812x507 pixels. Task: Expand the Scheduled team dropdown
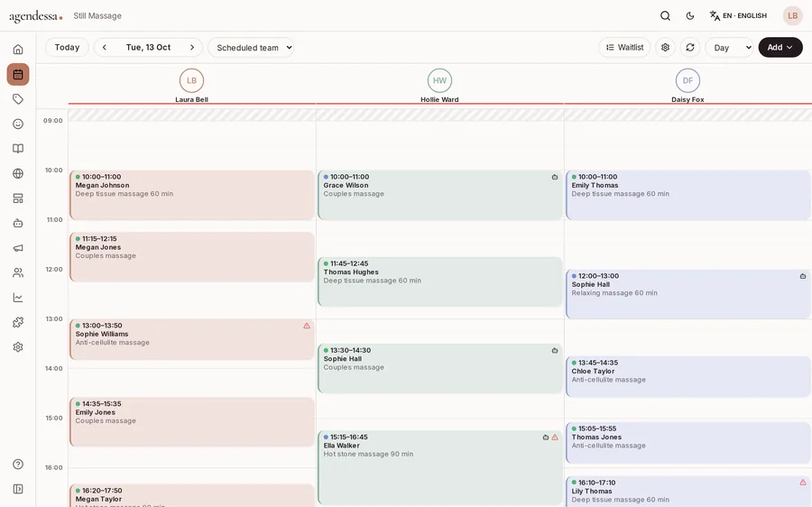click(251, 47)
